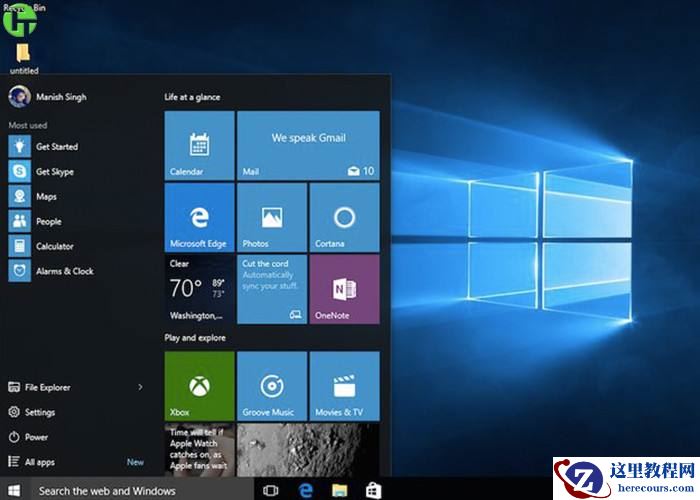Viewport: 700px width, 500px height.
Task: Click the Most used heading
Action: 28,125
